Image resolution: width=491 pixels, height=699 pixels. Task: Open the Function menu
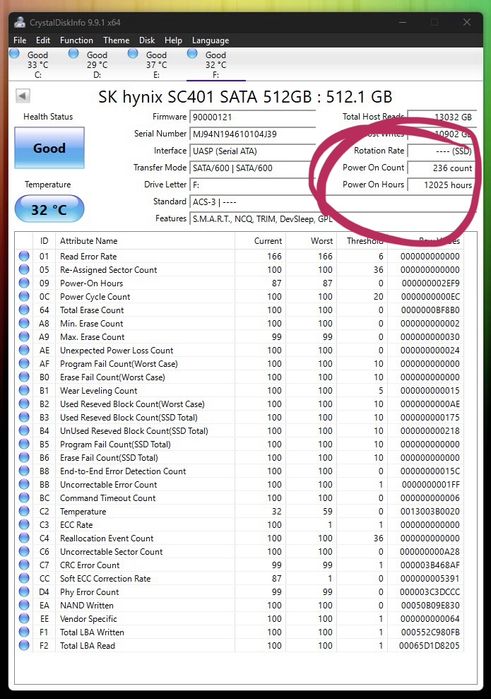(76, 40)
